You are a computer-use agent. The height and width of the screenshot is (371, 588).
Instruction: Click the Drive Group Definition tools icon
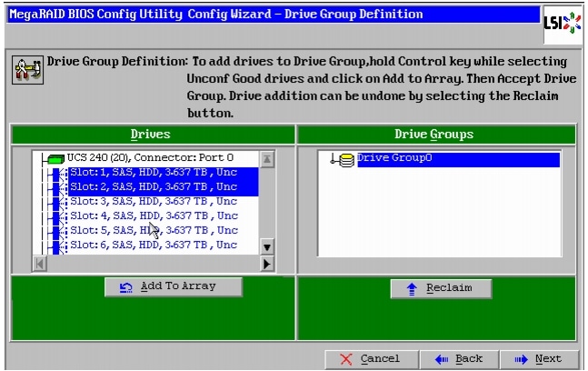[27, 70]
